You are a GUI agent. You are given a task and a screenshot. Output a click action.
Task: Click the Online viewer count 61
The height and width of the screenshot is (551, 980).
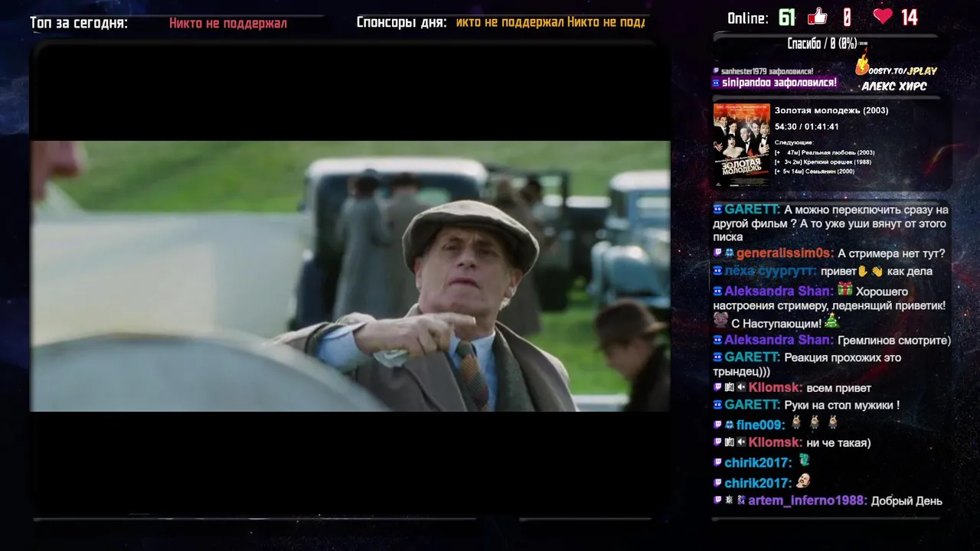point(787,17)
